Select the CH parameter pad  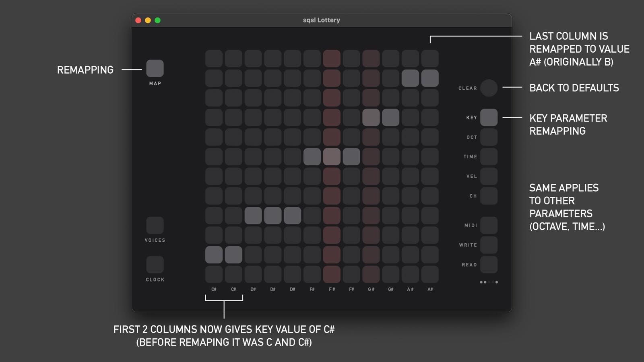click(489, 196)
